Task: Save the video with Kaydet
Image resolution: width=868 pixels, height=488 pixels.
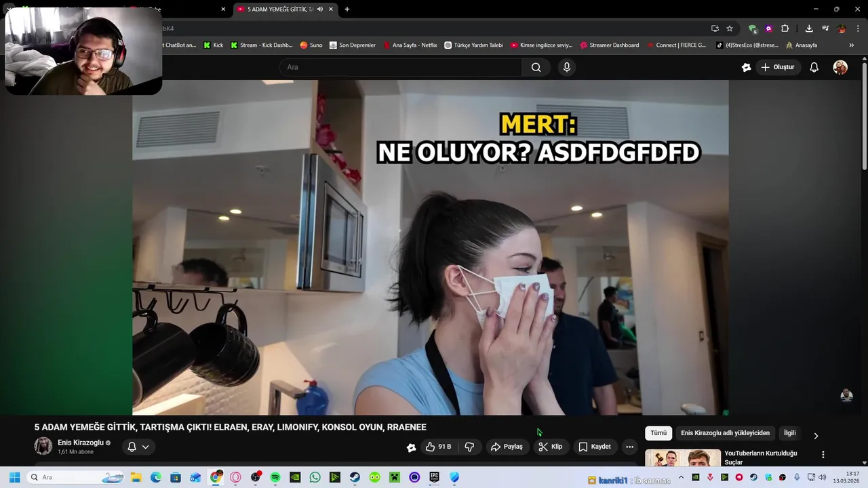Action: (x=595, y=447)
